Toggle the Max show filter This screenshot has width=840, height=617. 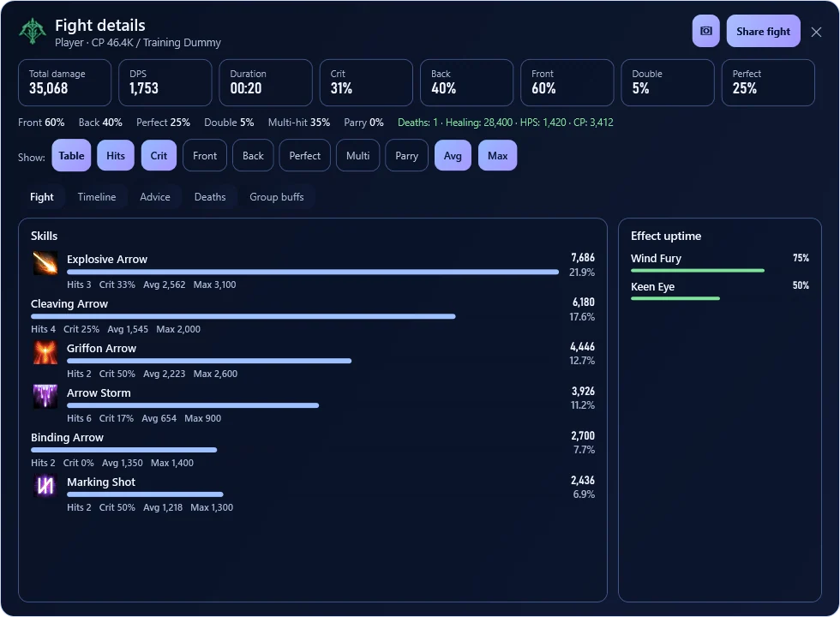[x=498, y=156]
